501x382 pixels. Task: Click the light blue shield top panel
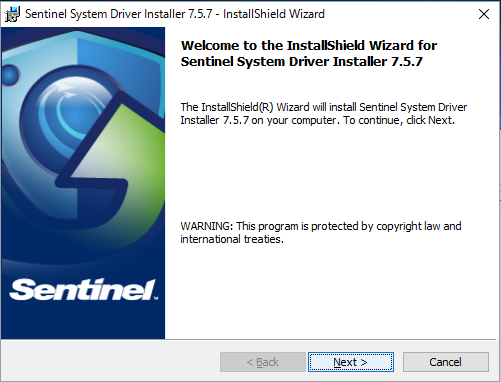[x=120, y=67]
